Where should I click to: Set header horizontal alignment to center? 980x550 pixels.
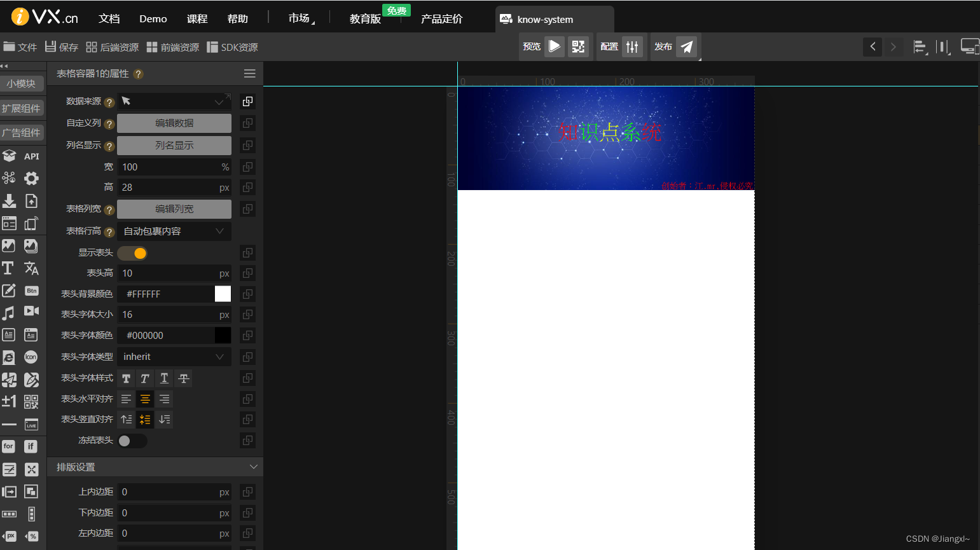[x=145, y=399]
